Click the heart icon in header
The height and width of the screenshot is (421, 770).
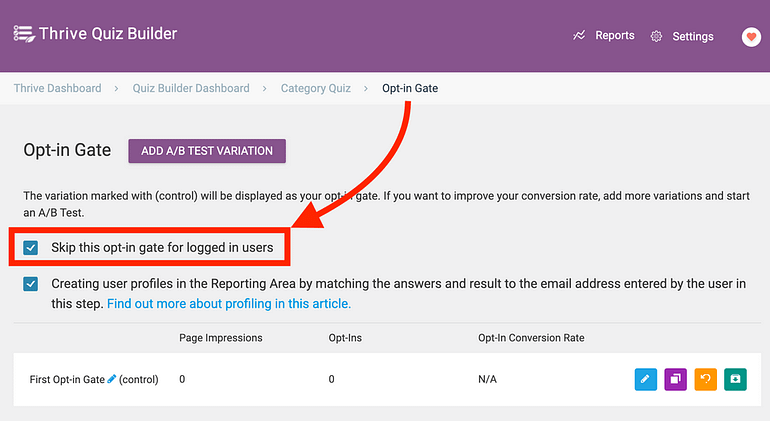751,37
